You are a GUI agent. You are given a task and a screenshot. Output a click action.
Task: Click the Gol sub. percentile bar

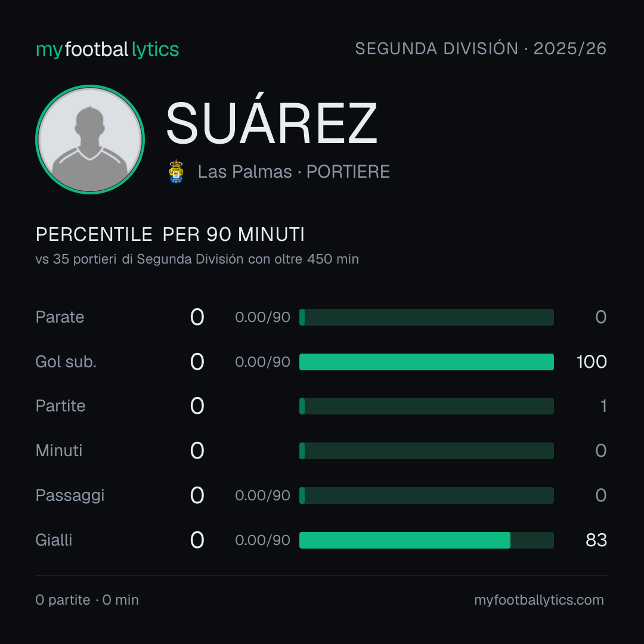[426, 362]
